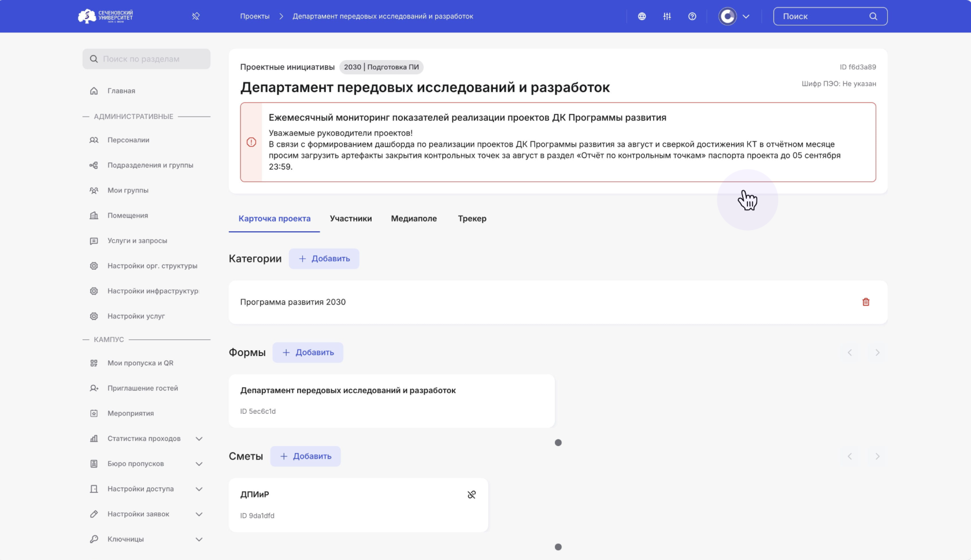The height and width of the screenshot is (560, 971).
Task: Delete category Программа развития 2030 via trash icon
Action: tap(865, 302)
